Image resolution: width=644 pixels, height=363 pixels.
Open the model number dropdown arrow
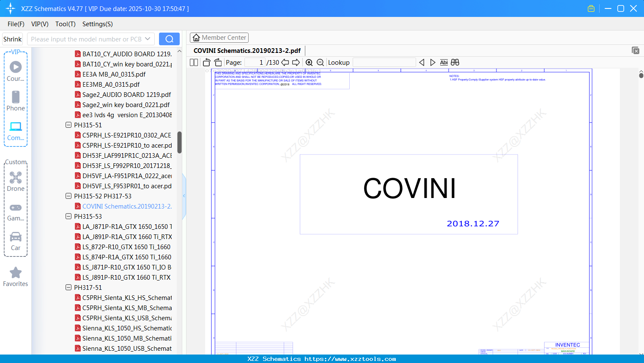[148, 39]
